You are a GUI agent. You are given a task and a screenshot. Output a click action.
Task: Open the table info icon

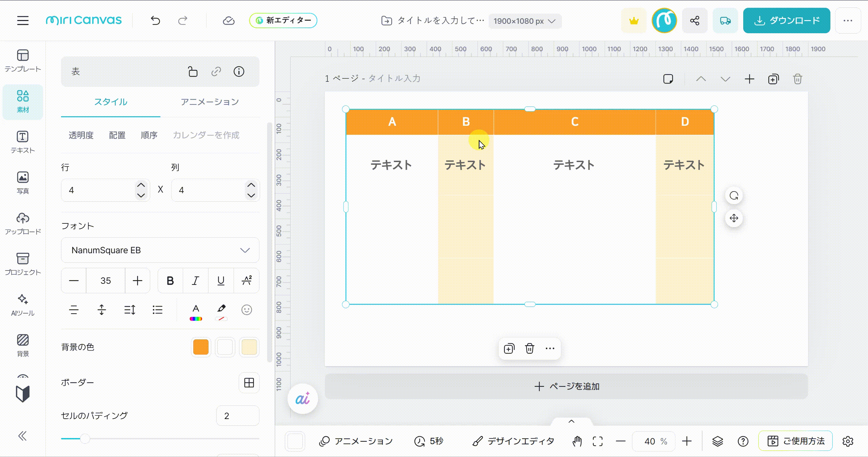(x=239, y=72)
